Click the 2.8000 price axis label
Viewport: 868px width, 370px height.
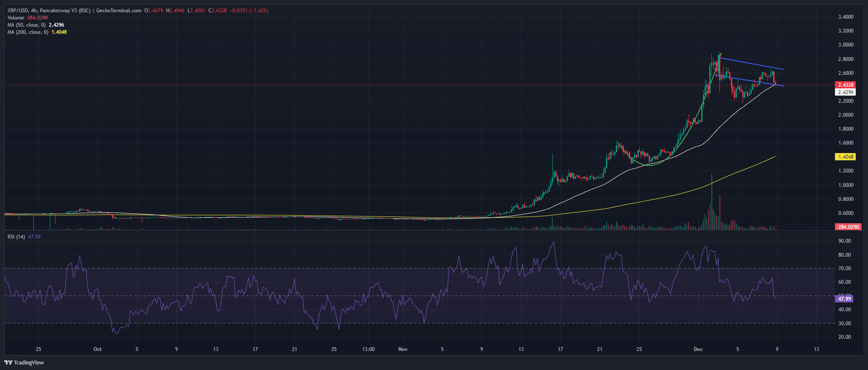pyautogui.click(x=846, y=59)
